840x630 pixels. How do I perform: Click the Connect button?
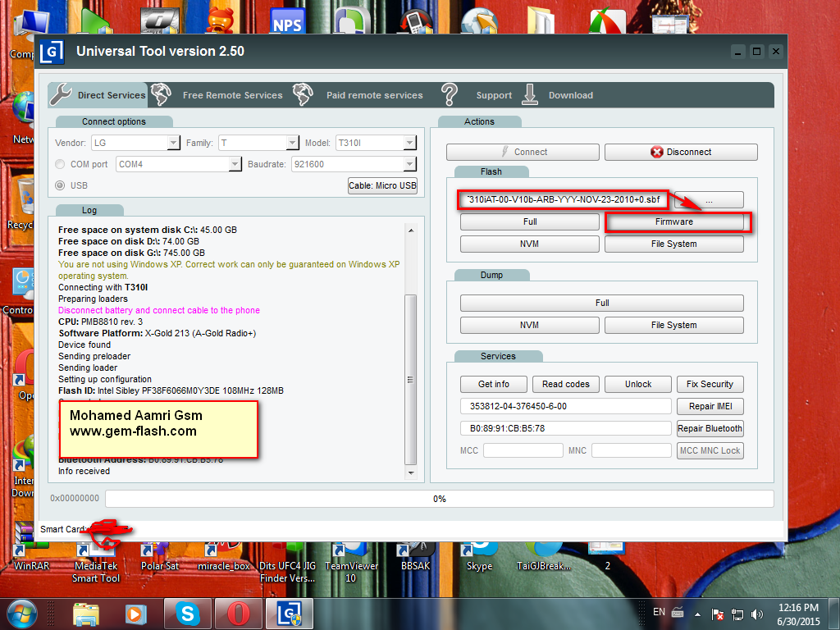pyautogui.click(x=523, y=152)
